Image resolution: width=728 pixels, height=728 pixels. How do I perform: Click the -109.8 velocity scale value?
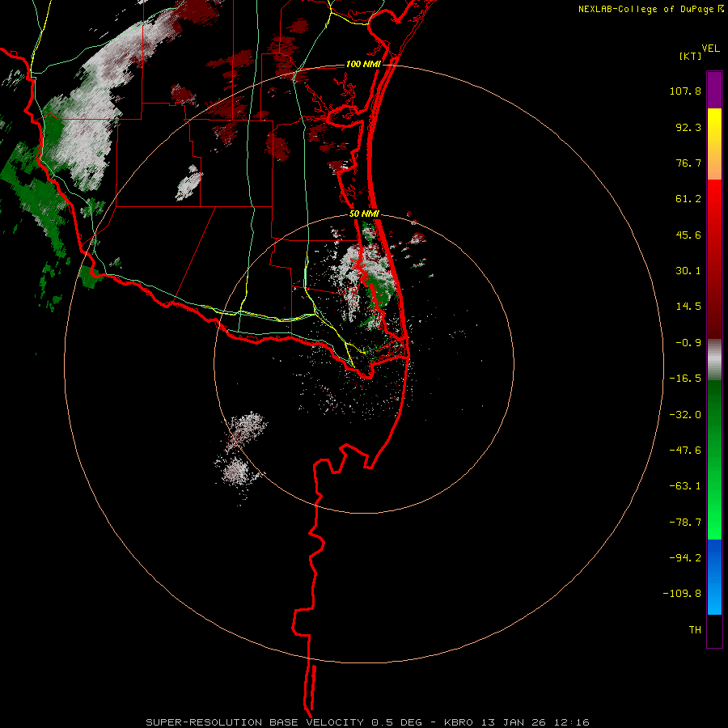[x=682, y=594]
